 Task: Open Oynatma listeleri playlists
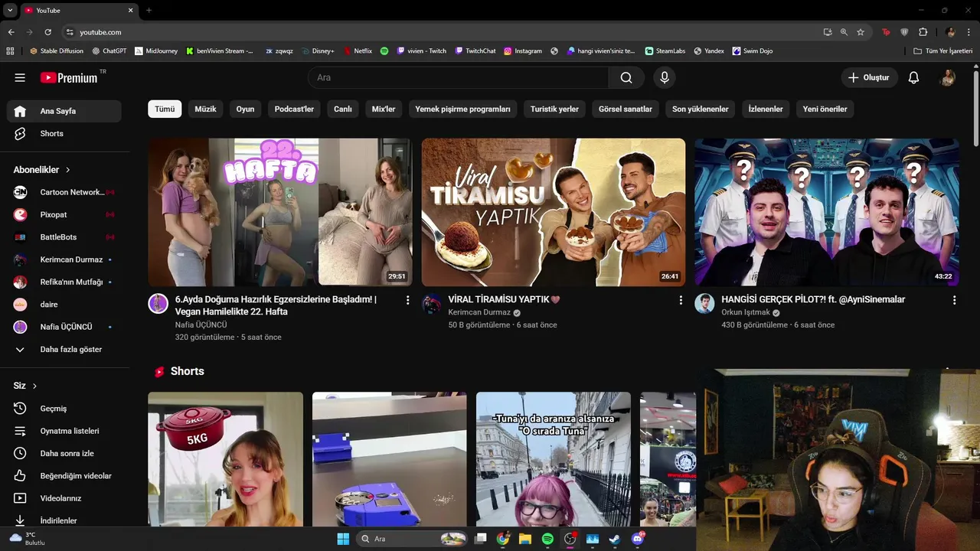tap(64, 431)
